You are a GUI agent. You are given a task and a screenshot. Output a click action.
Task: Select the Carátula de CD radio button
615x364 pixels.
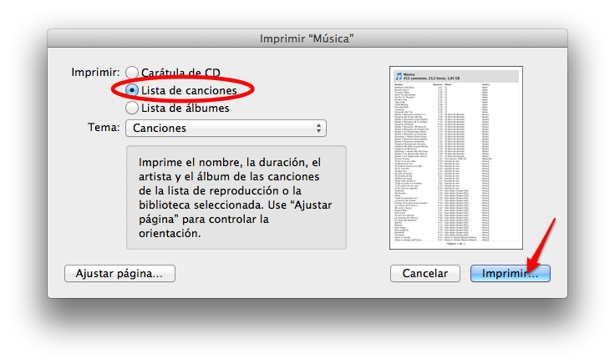pyautogui.click(x=132, y=73)
